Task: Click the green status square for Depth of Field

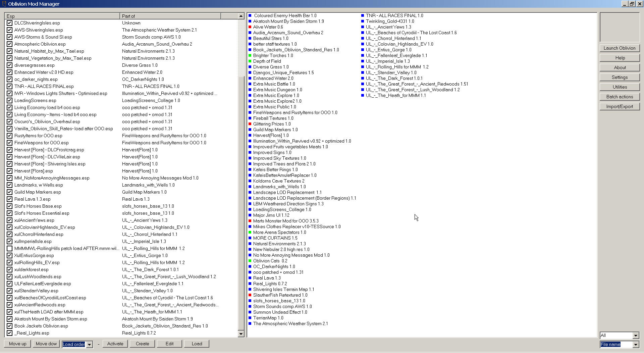Action: coord(250,61)
